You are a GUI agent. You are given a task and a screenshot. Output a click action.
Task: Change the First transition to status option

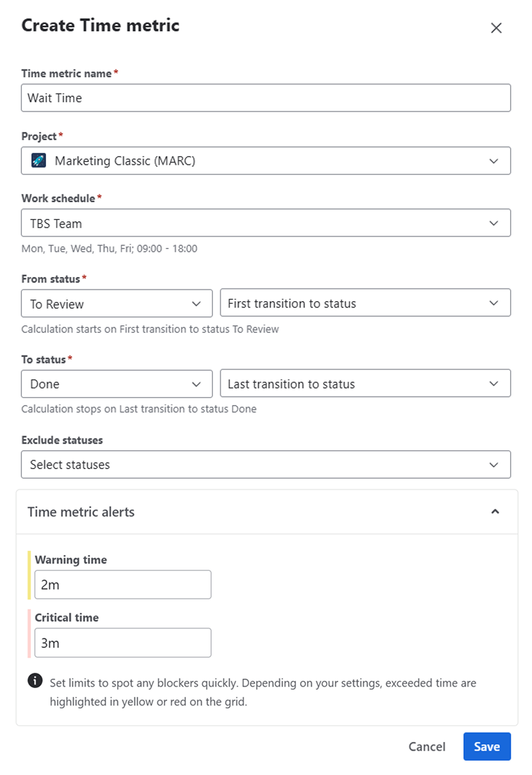coord(365,303)
